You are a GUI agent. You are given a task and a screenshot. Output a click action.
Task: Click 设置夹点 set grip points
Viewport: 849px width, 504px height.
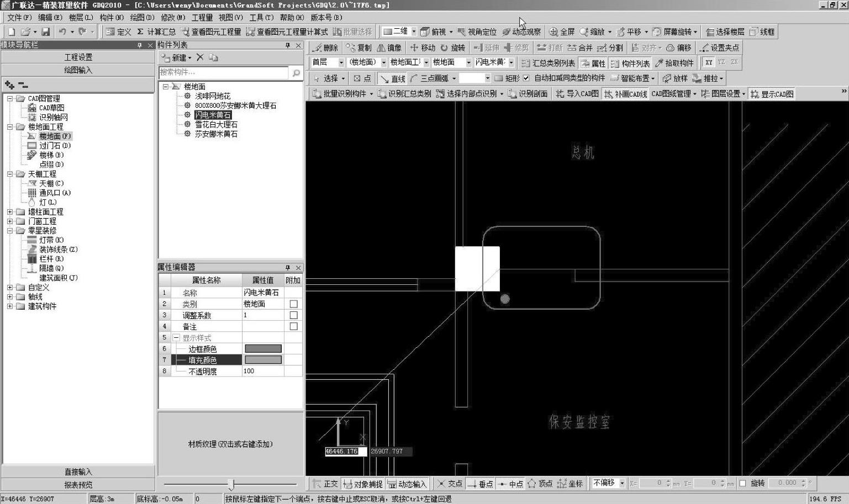pyautogui.click(x=719, y=48)
